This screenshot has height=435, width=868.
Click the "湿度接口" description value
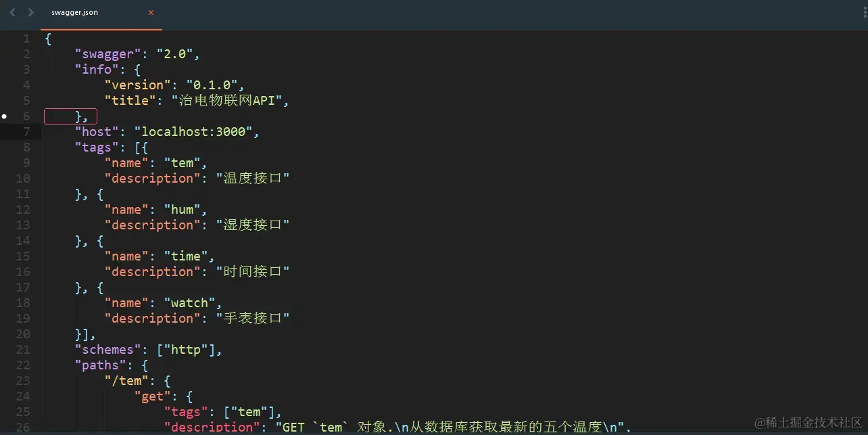(x=253, y=225)
